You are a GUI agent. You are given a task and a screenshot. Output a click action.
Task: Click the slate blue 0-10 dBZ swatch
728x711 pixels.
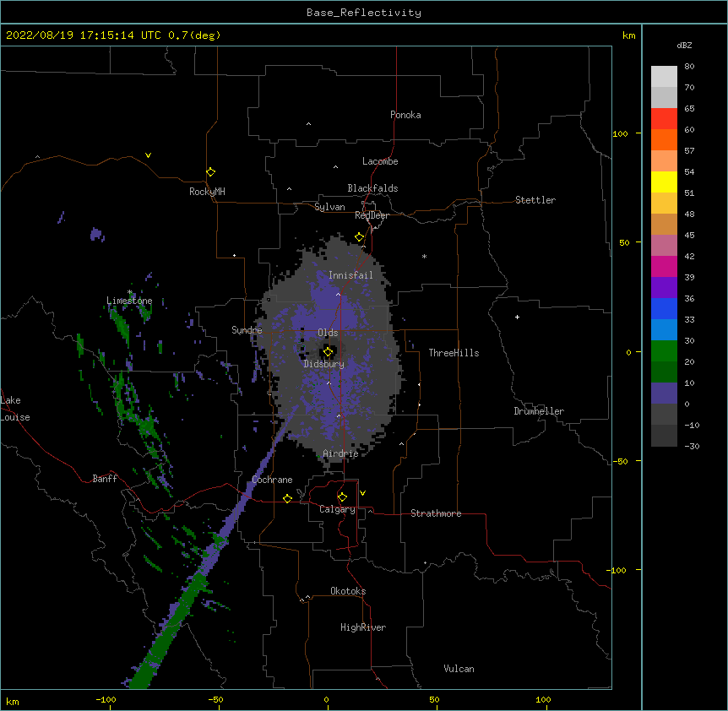click(x=664, y=393)
